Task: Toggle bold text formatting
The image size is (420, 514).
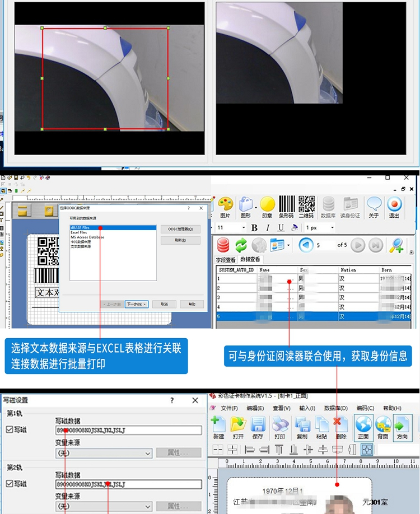Action: point(254,228)
